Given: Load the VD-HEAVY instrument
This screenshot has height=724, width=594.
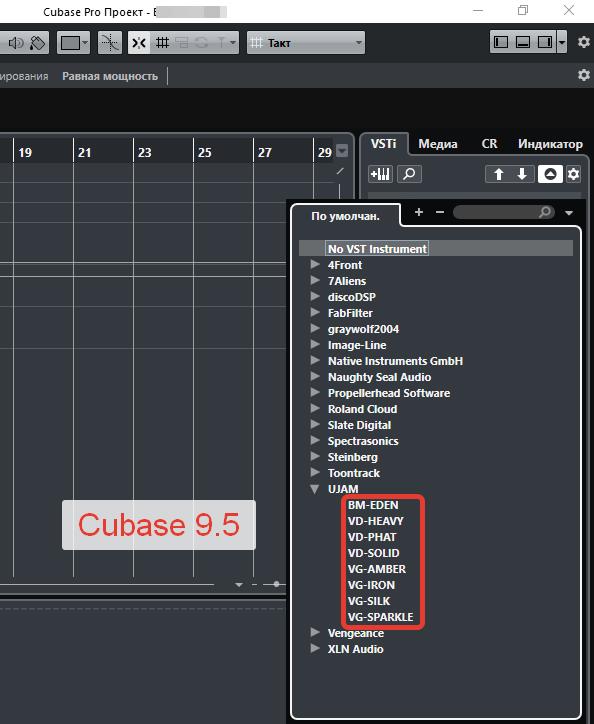Looking at the screenshot, I should point(376,521).
